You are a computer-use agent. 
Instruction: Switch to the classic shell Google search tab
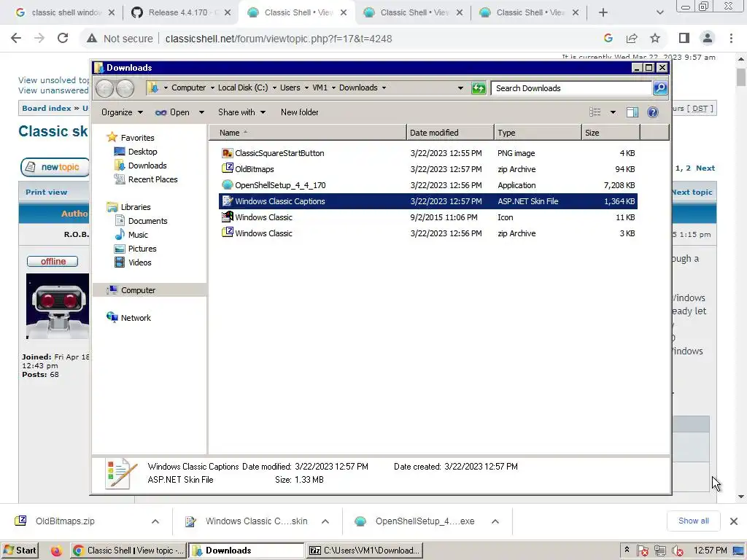pos(65,13)
